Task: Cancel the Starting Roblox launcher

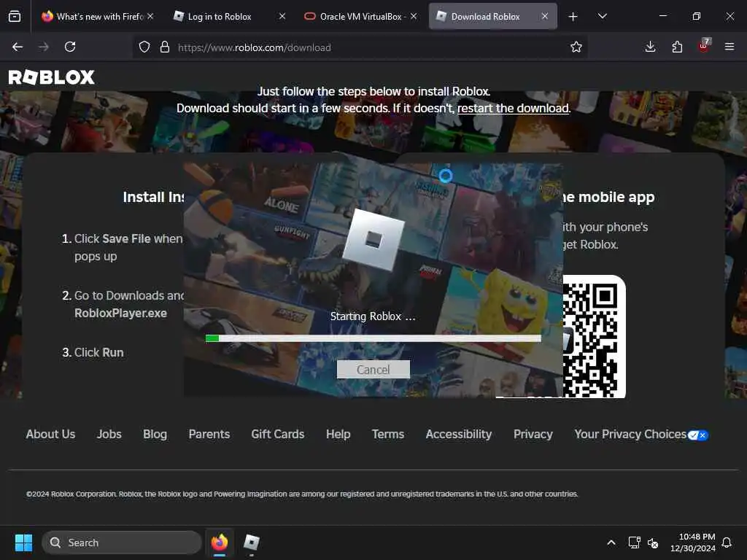Action: coord(373,370)
